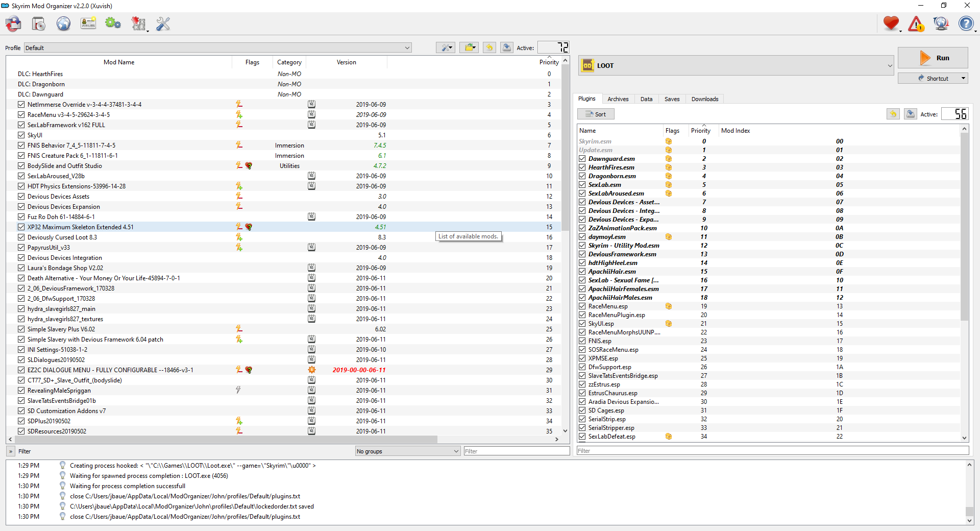980x531 pixels.
Task: Click the flag icon next to SexLabDefeat.esp
Action: click(x=669, y=437)
